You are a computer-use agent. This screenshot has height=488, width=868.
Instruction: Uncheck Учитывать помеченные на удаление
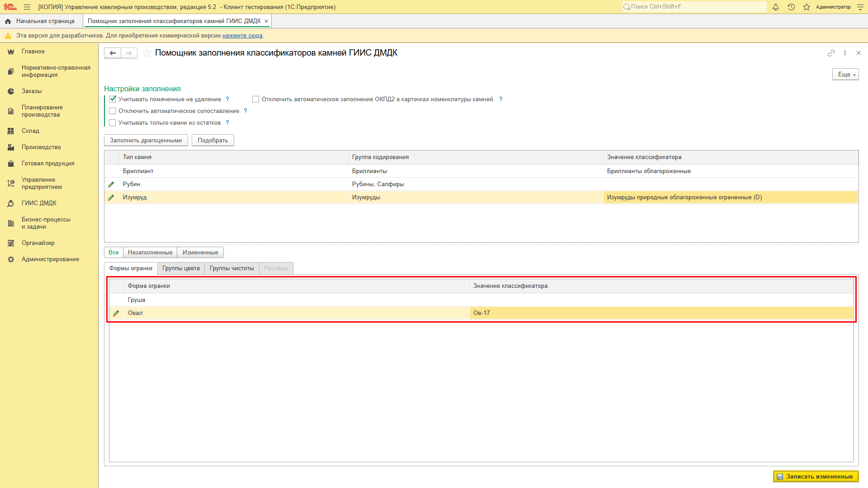point(113,99)
